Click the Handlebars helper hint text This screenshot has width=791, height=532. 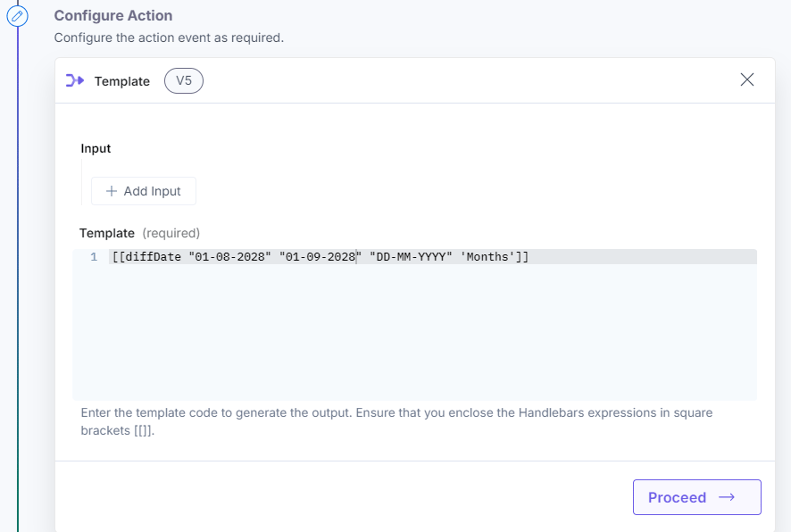[396, 421]
